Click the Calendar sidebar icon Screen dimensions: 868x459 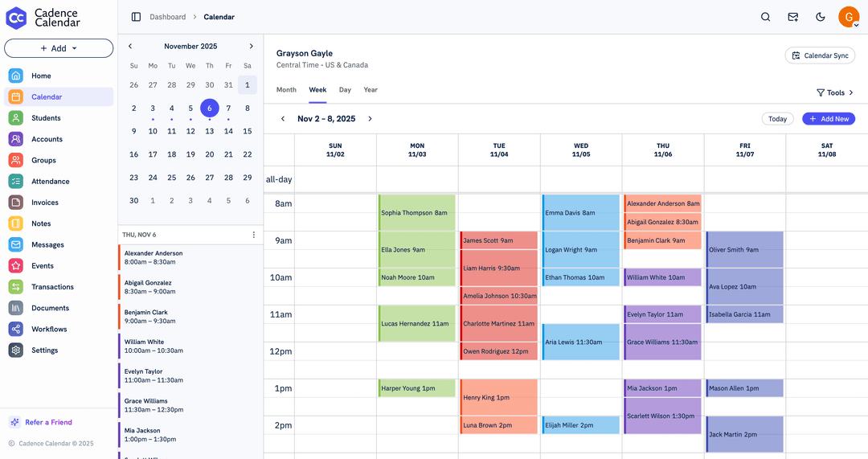point(16,97)
